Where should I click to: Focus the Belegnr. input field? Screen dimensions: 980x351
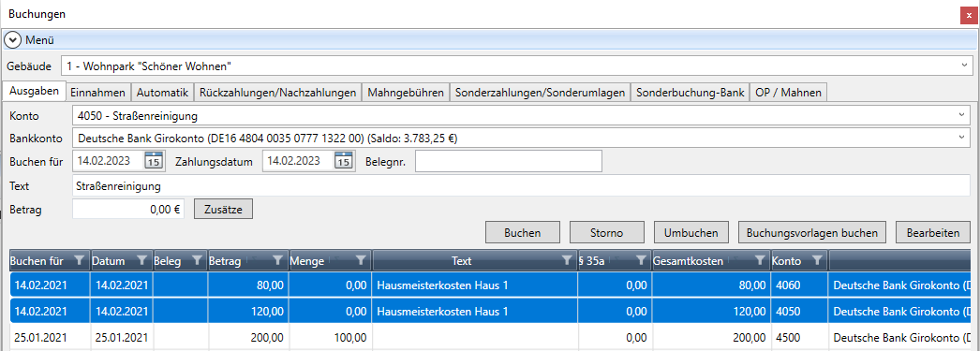[509, 161]
